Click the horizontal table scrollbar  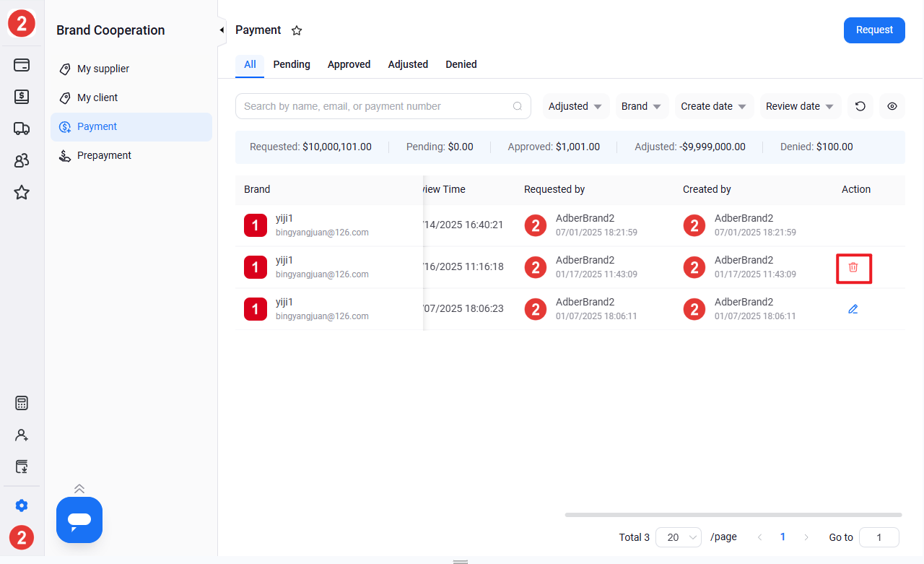pyautogui.click(x=733, y=515)
